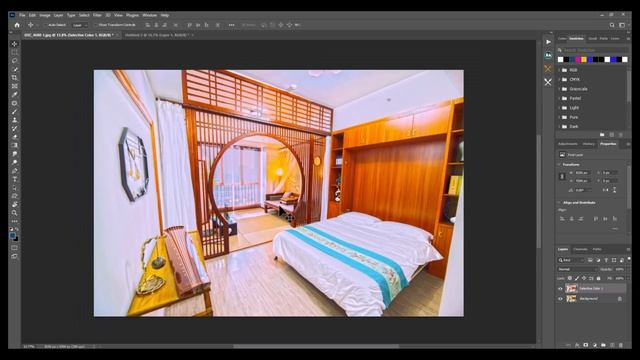The image size is (640, 360).
Task: Expand the RGB swatch folder
Action: [559, 70]
